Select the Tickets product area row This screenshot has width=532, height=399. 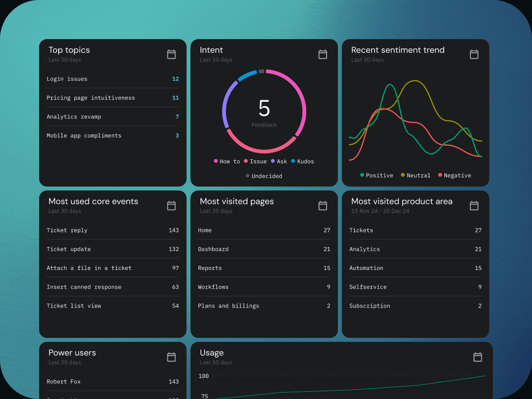point(415,230)
